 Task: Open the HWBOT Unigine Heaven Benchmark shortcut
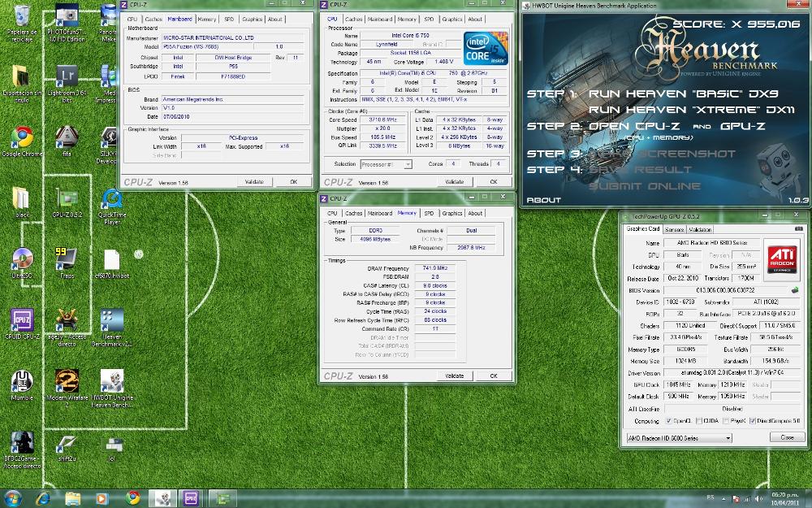[x=112, y=389]
